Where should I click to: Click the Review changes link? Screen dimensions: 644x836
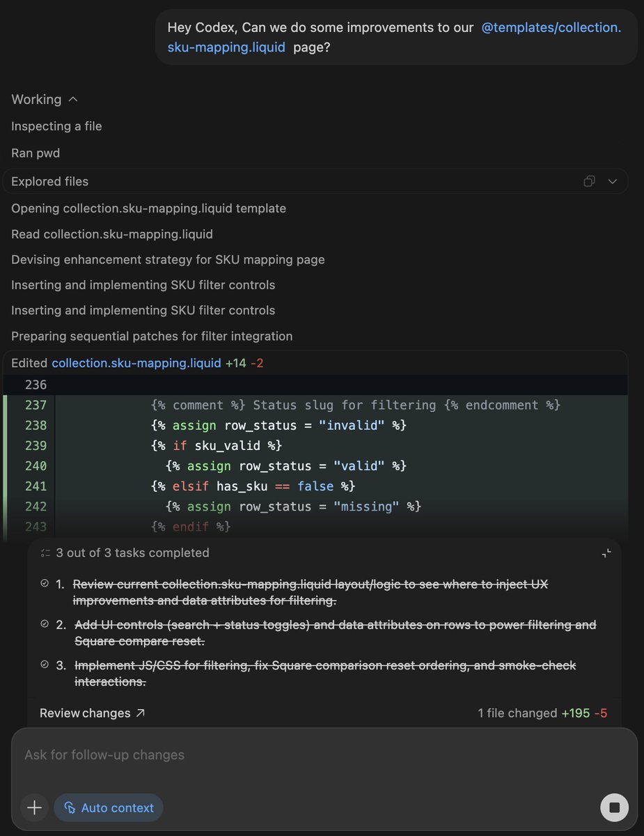point(93,713)
